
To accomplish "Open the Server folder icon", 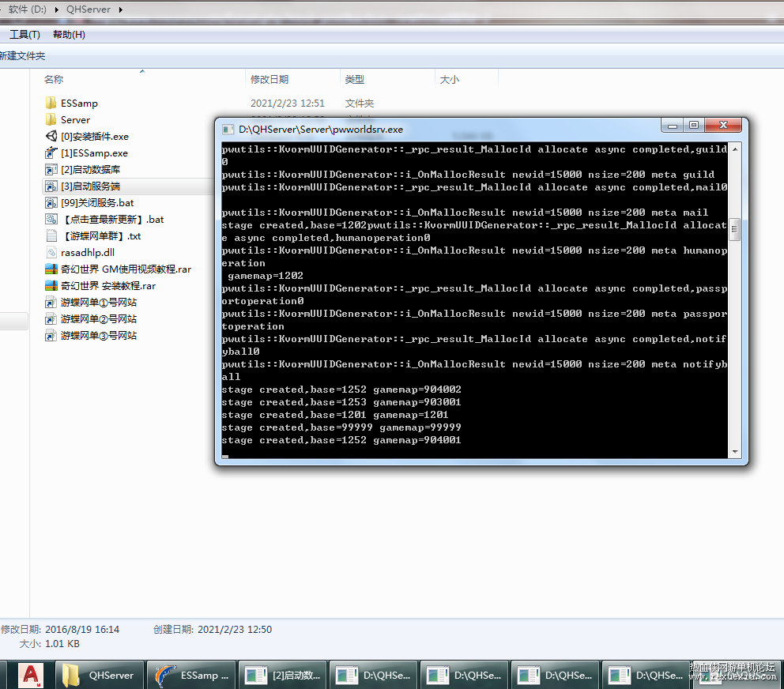I will click(x=51, y=119).
